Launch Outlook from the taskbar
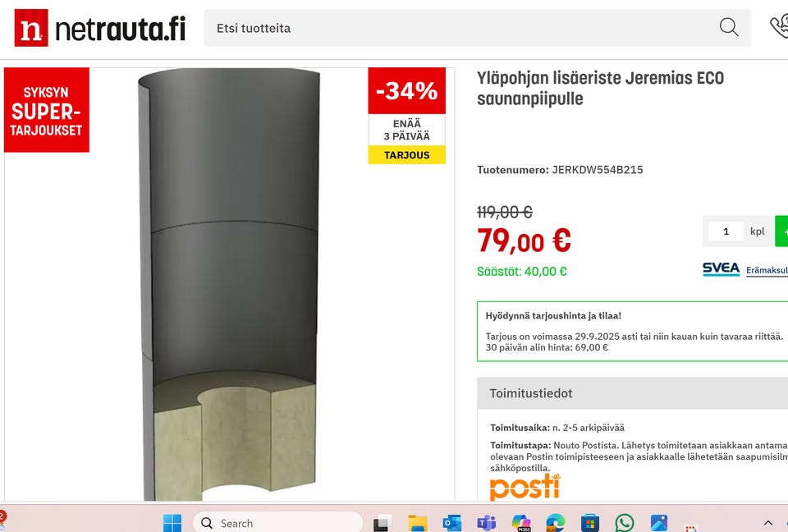This screenshot has height=532, width=788. point(451,524)
